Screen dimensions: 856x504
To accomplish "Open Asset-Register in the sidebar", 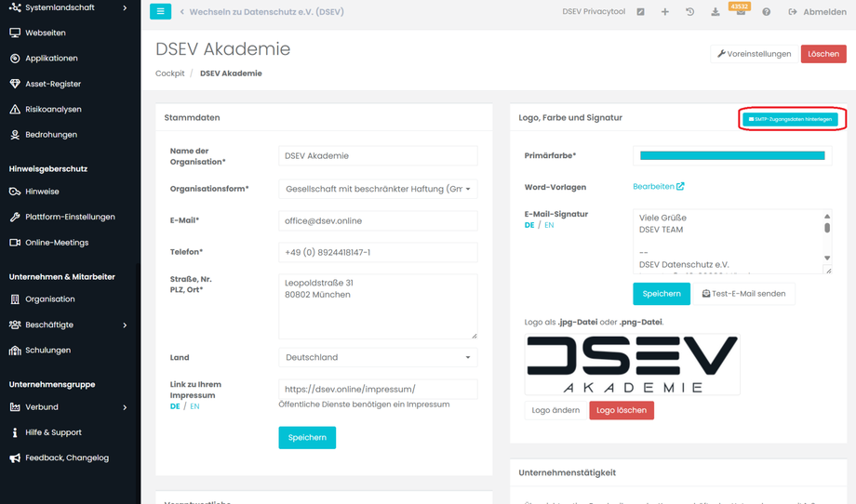I will tap(53, 84).
